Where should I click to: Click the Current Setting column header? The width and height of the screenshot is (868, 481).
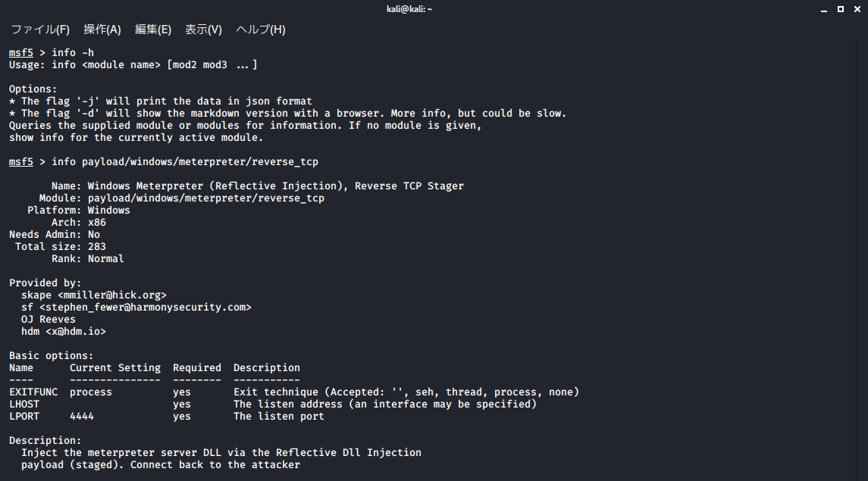tap(115, 367)
